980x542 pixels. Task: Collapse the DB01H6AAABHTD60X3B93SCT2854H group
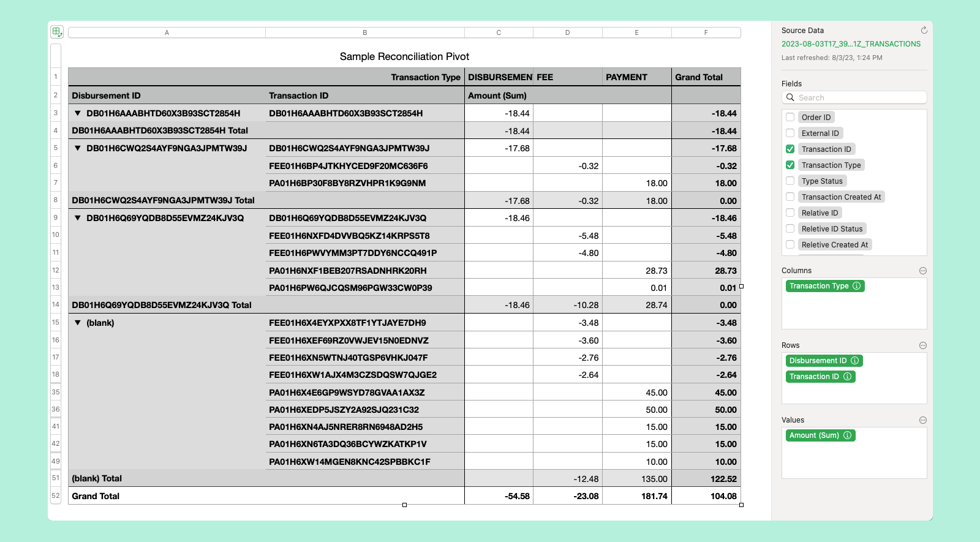tap(78, 113)
